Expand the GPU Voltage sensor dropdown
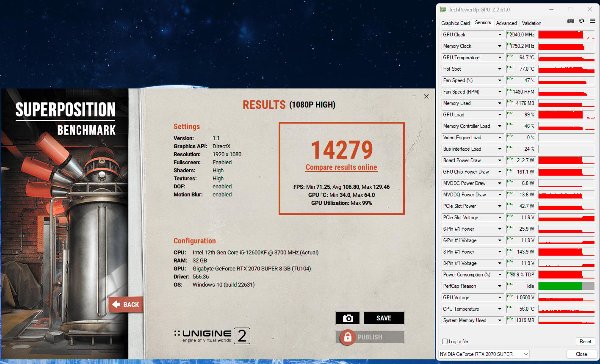Screen dimensions: 600x364 (x=500, y=298)
